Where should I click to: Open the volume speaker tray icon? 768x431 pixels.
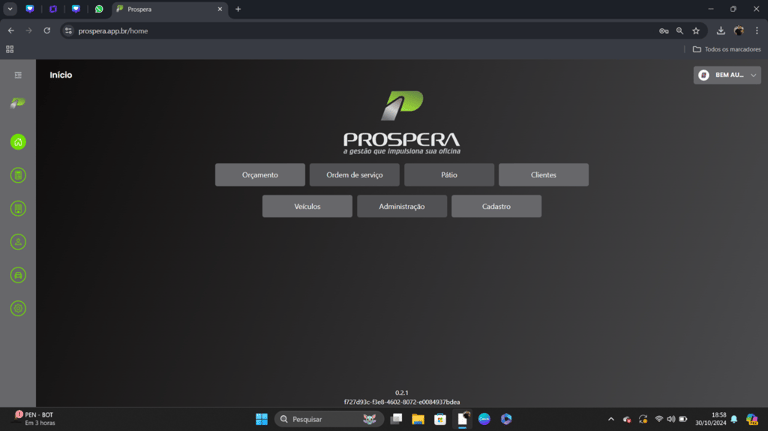tap(671, 419)
